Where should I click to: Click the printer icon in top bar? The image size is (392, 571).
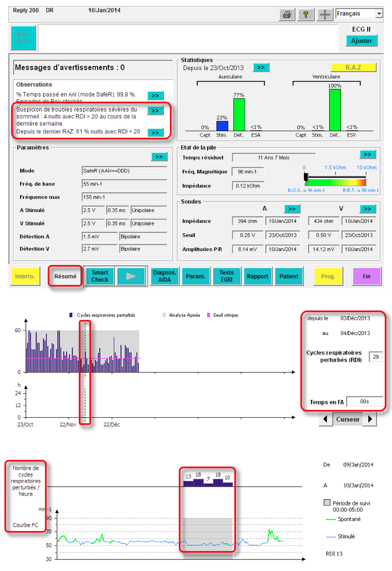click(x=287, y=14)
